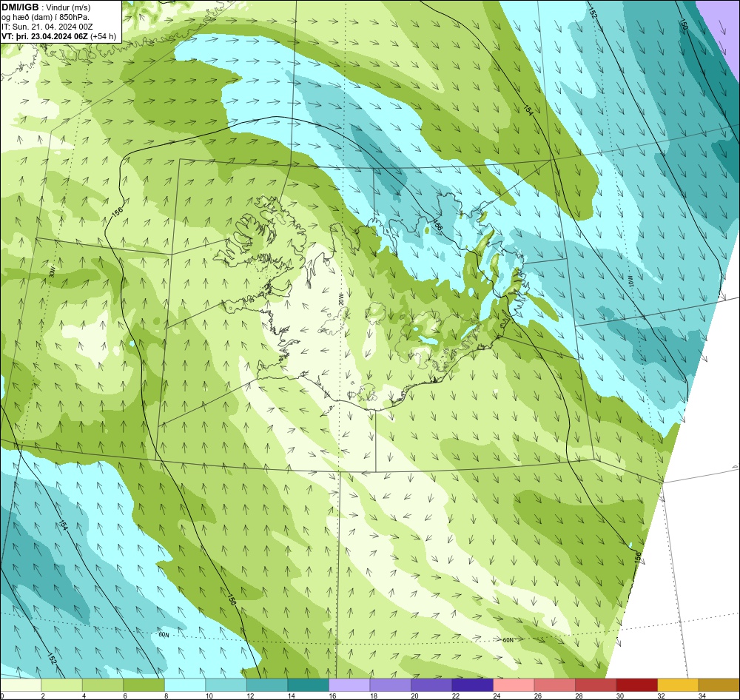Click the dark teal 14–16 m/s legend swatch

pyautogui.click(x=308, y=685)
